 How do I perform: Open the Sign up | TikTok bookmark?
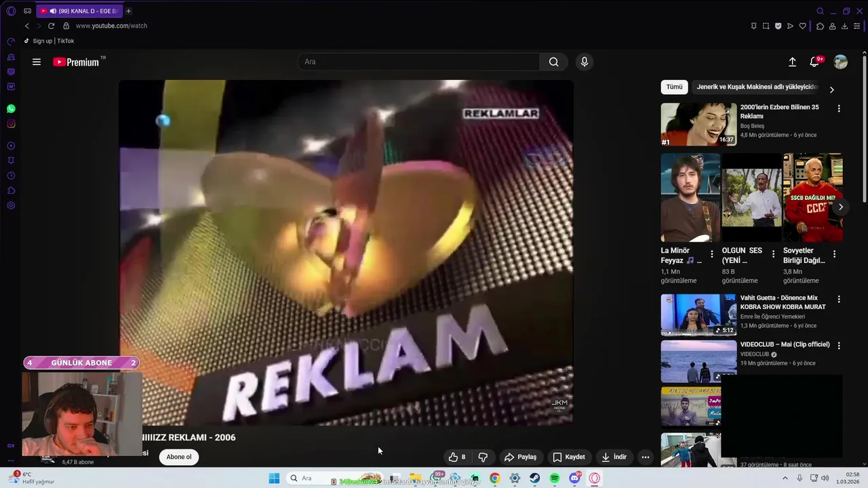pos(49,41)
